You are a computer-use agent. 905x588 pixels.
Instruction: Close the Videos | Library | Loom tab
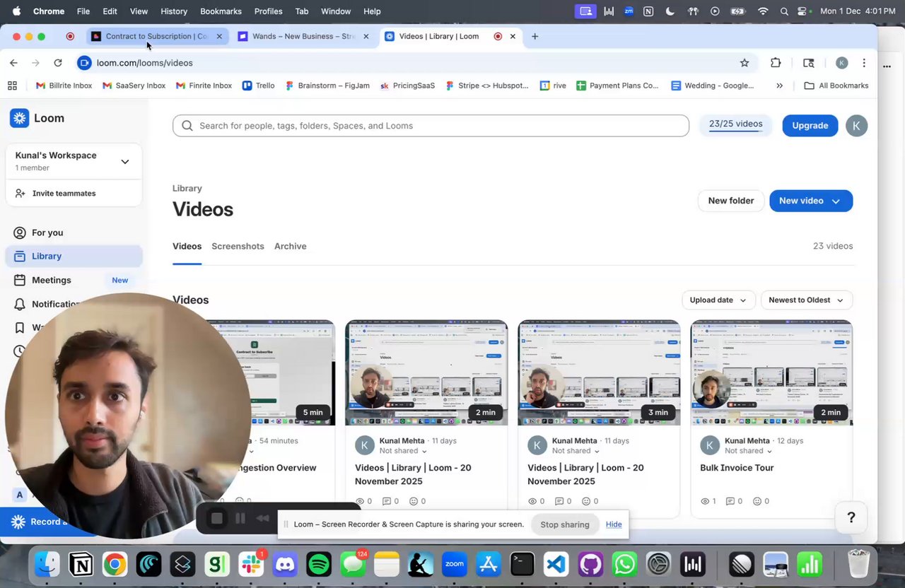(x=513, y=36)
